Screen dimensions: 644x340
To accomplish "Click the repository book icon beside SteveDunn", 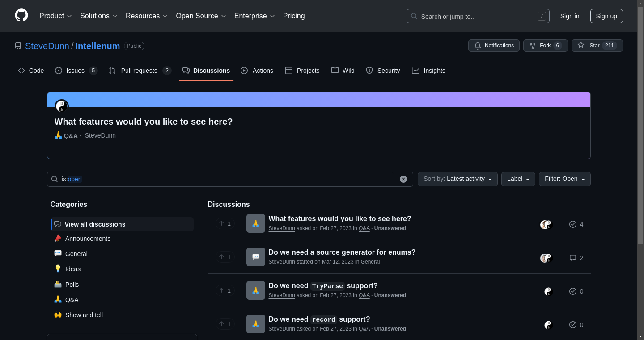I will pos(18,46).
